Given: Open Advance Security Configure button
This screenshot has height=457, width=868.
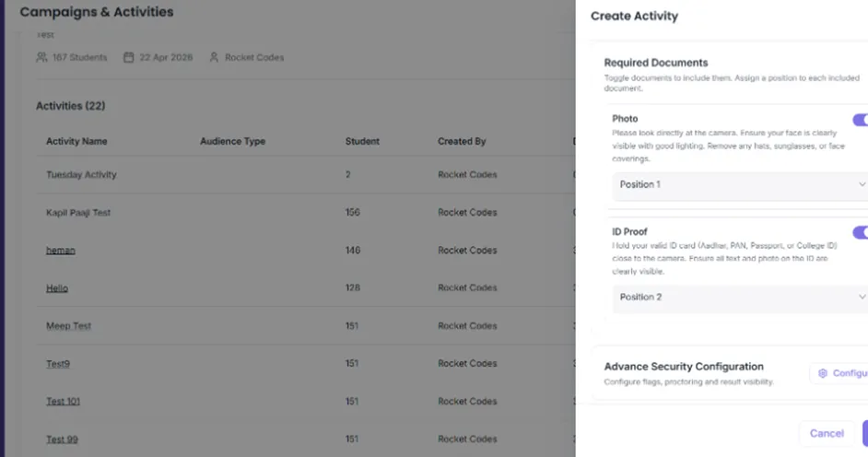Looking at the screenshot, I should pos(839,373).
